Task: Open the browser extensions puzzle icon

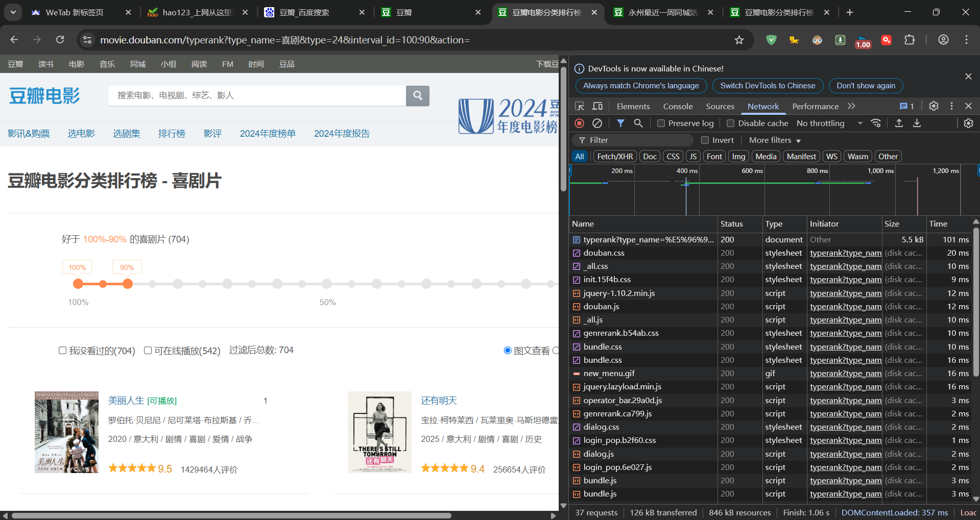Action: [x=910, y=40]
